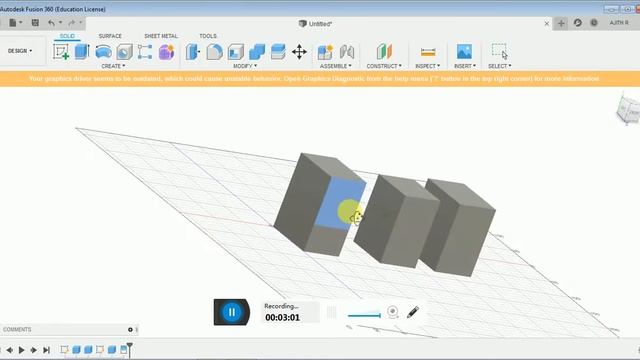Open the AJITH R account menu
The width and height of the screenshot is (640, 360).
point(619,23)
